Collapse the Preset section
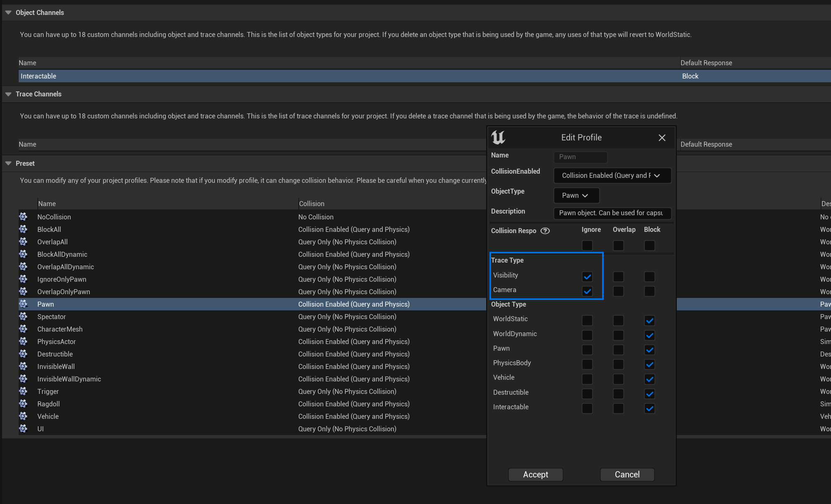Screen dimensions: 831x504 pyautogui.click(x=8, y=163)
